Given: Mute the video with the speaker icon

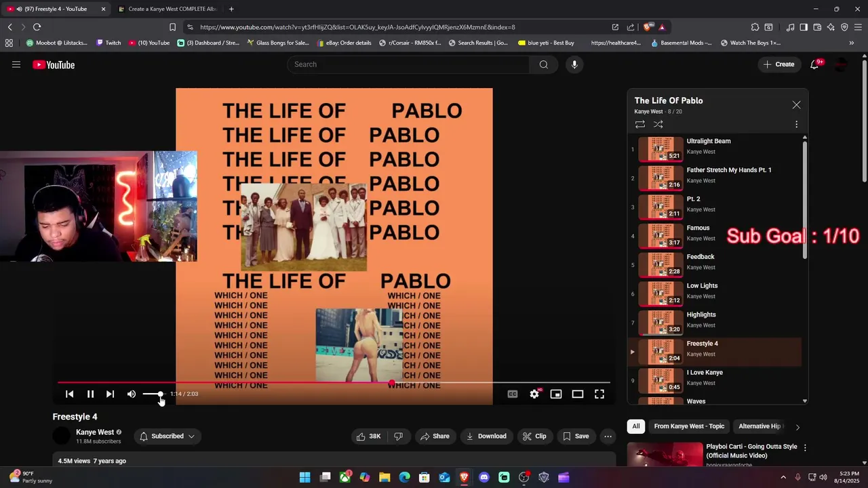Looking at the screenshot, I should [132, 394].
